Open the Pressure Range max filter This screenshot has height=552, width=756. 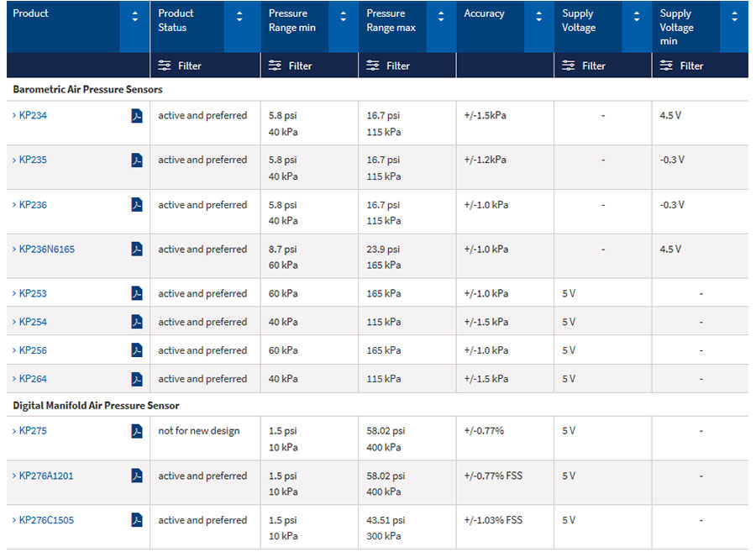coord(388,66)
